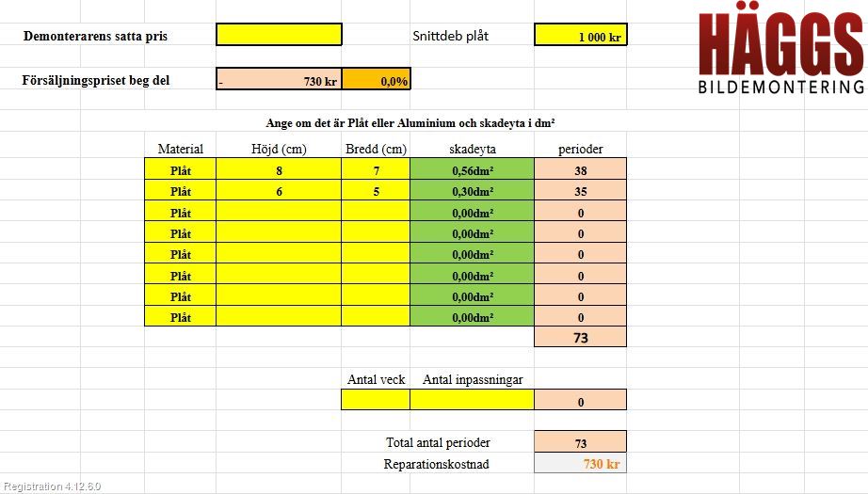The image size is (868, 494).
Task: Click the Häggs Bildemontering logo
Action: pos(781,53)
